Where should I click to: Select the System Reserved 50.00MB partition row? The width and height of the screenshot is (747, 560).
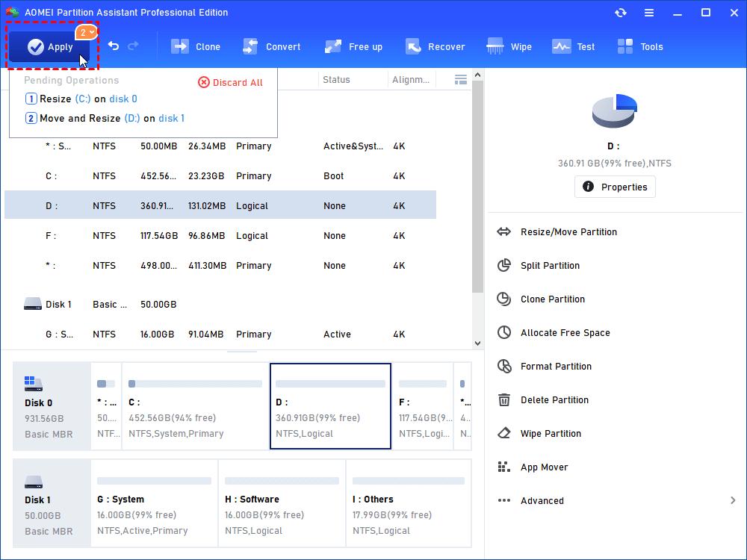220,146
